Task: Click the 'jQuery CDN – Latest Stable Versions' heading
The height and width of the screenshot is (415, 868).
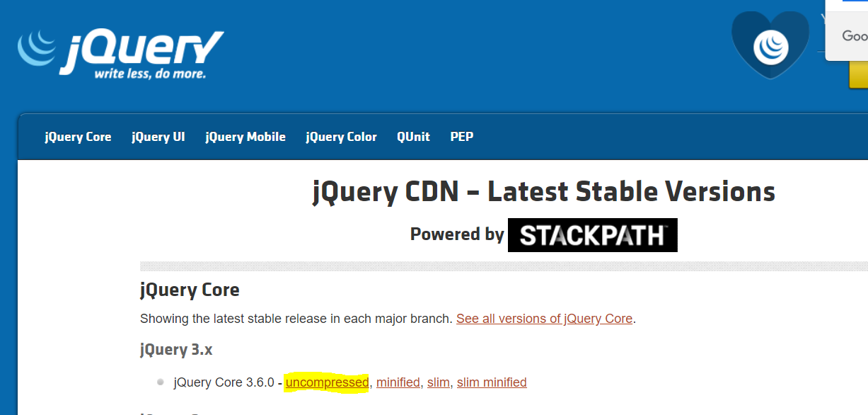Action: click(543, 192)
